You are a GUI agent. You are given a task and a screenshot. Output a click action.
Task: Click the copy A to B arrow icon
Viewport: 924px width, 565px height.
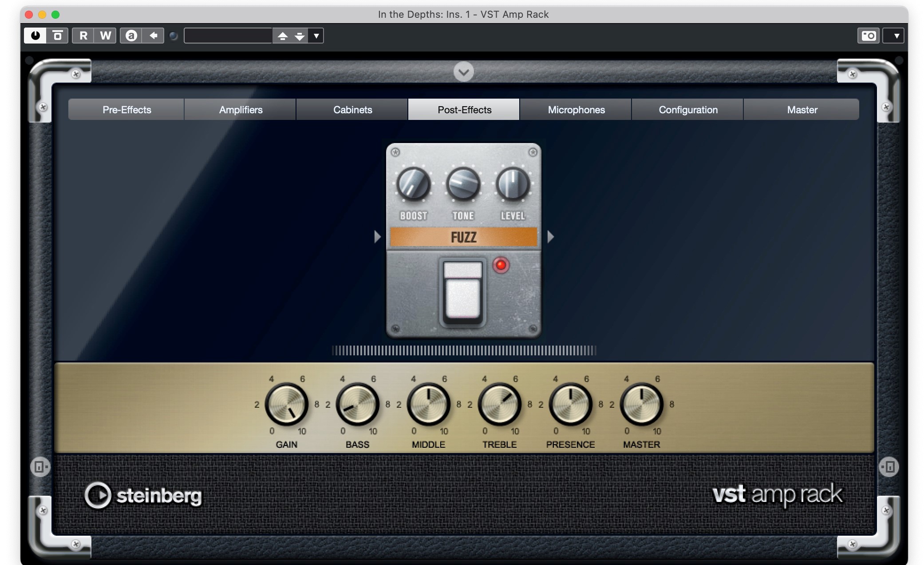click(x=153, y=36)
